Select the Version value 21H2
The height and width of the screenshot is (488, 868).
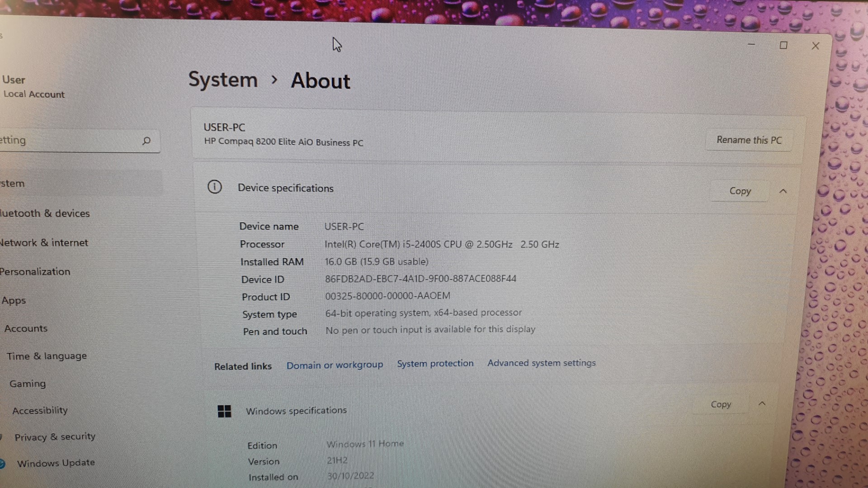click(337, 460)
